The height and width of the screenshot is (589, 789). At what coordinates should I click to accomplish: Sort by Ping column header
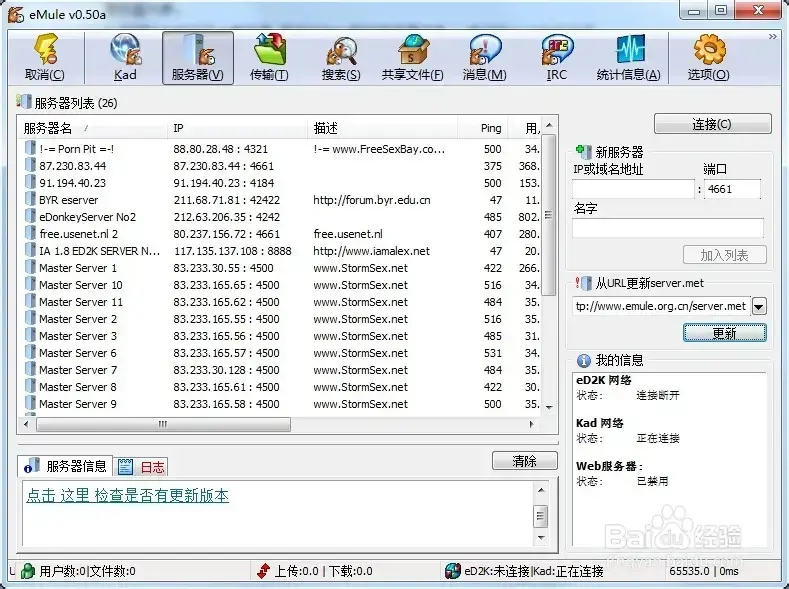(x=483, y=128)
